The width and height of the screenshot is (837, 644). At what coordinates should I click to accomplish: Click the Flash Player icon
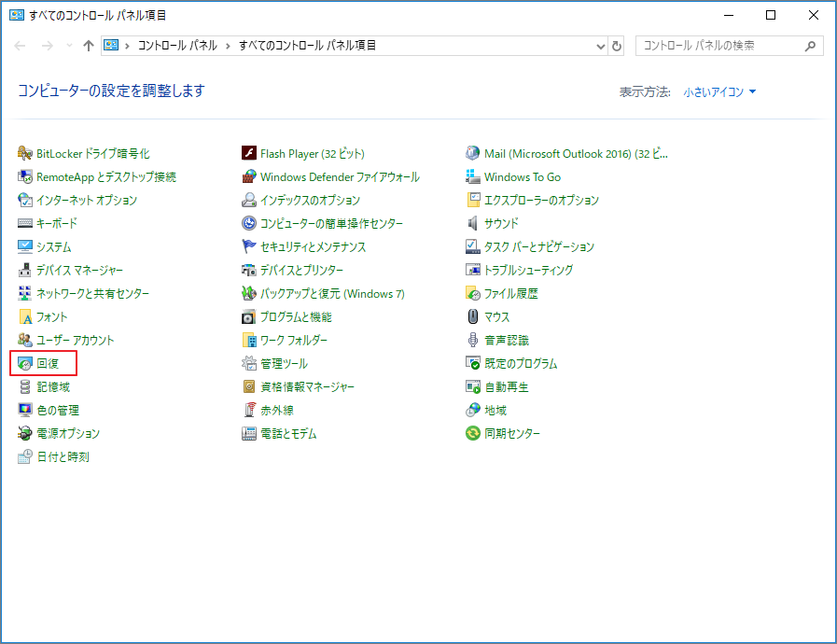click(x=249, y=154)
